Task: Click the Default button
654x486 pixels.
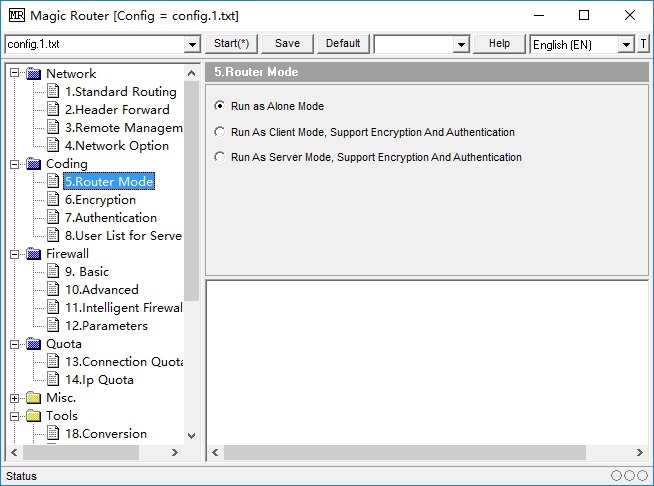Action: (343, 43)
